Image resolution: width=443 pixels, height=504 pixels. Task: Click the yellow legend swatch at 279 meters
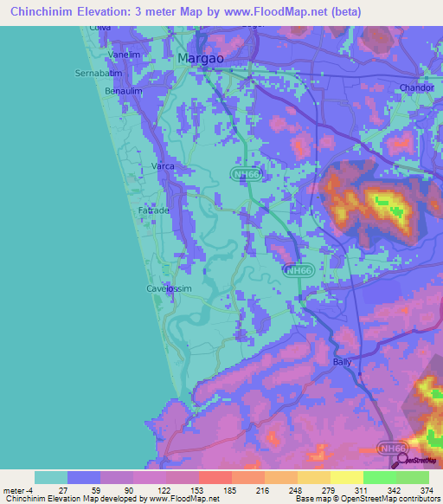coord(347,478)
